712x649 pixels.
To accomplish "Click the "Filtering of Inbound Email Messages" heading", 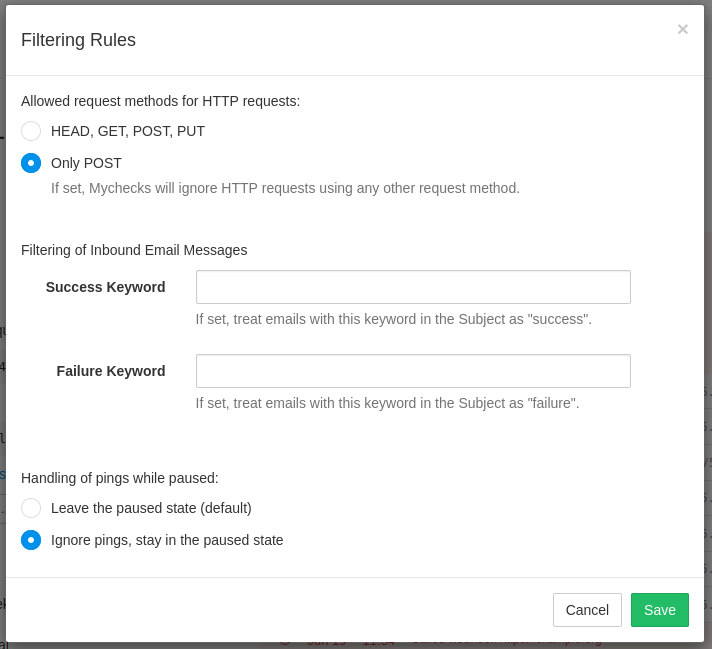I will [134, 250].
